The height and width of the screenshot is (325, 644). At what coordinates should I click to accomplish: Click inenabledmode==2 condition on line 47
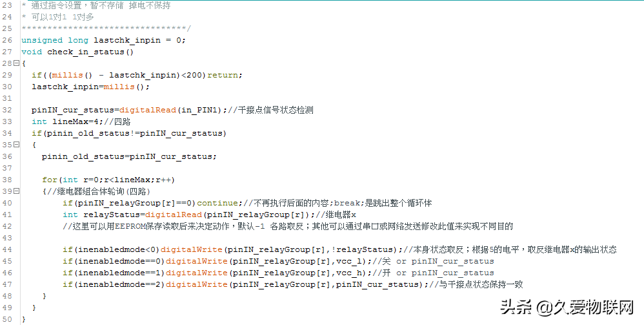point(119,284)
